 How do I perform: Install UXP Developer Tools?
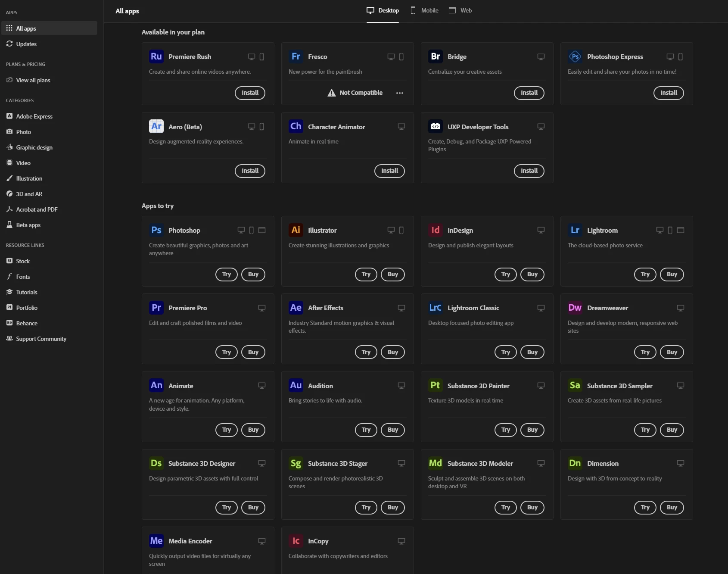click(x=529, y=171)
